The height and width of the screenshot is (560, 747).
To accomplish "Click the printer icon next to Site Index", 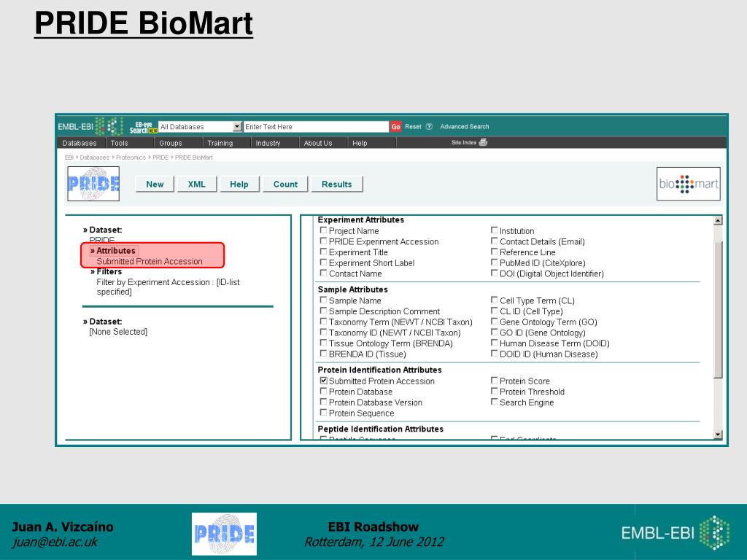I will click(x=483, y=142).
